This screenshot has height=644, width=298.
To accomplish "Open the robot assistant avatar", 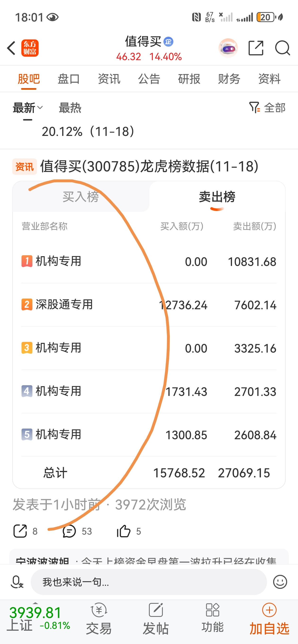I will tap(228, 48).
